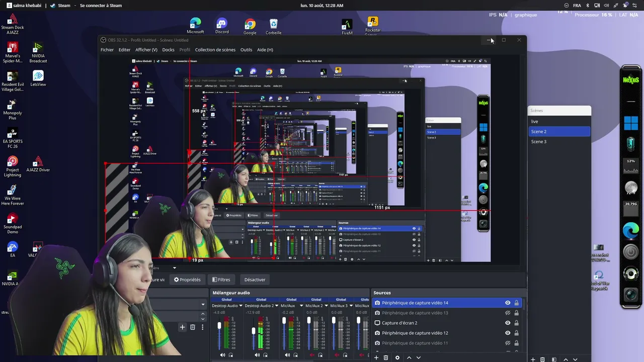Click the power button in the Nexus dock
This screenshot has width=644, height=362.
(631, 252)
